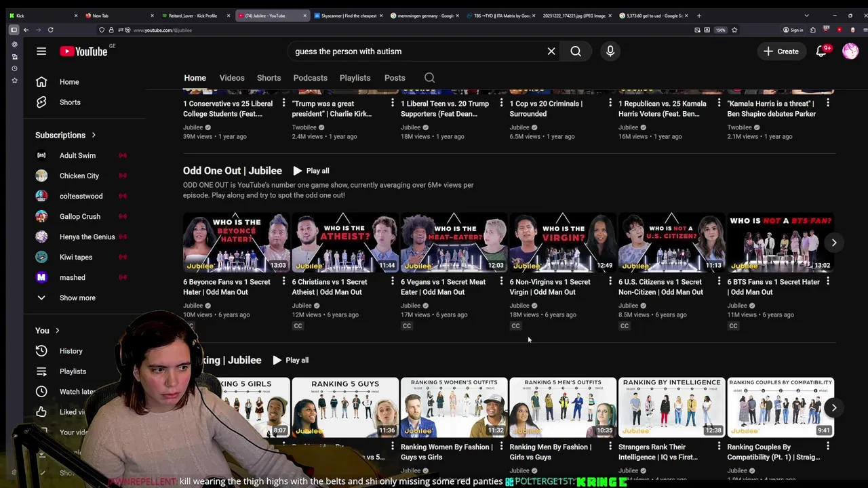Click the magnifier search button
Screen dimensions: 868x488
[x=576, y=52]
